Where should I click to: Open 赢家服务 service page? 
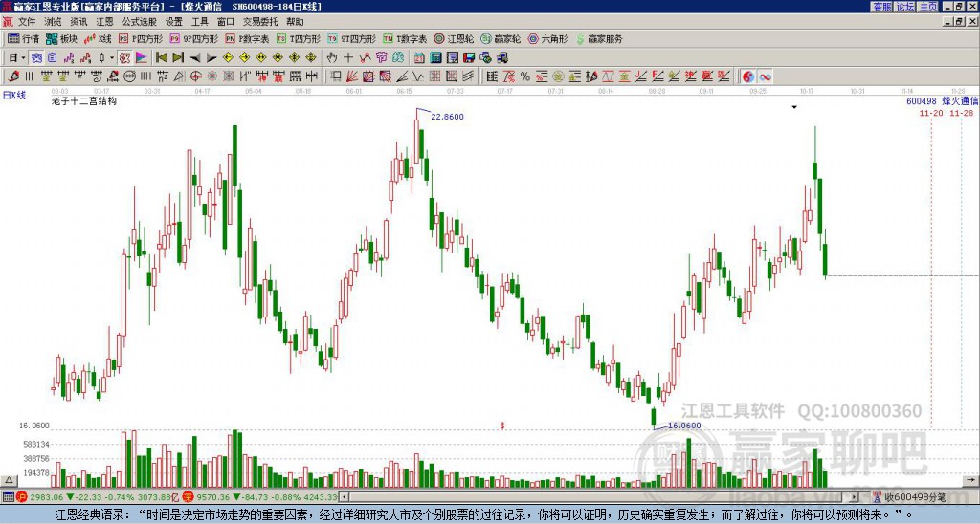[x=599, y=39]
